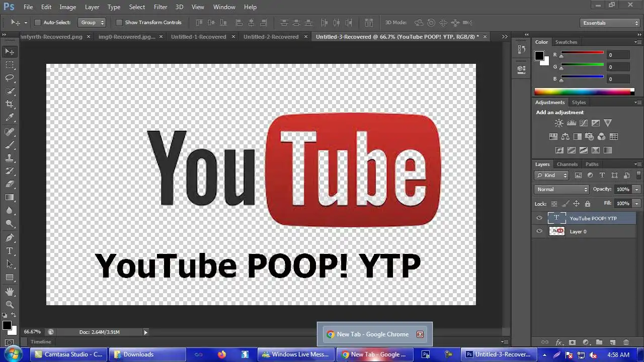Open the Opacity slider dropdown arrow

coord(637,190)
